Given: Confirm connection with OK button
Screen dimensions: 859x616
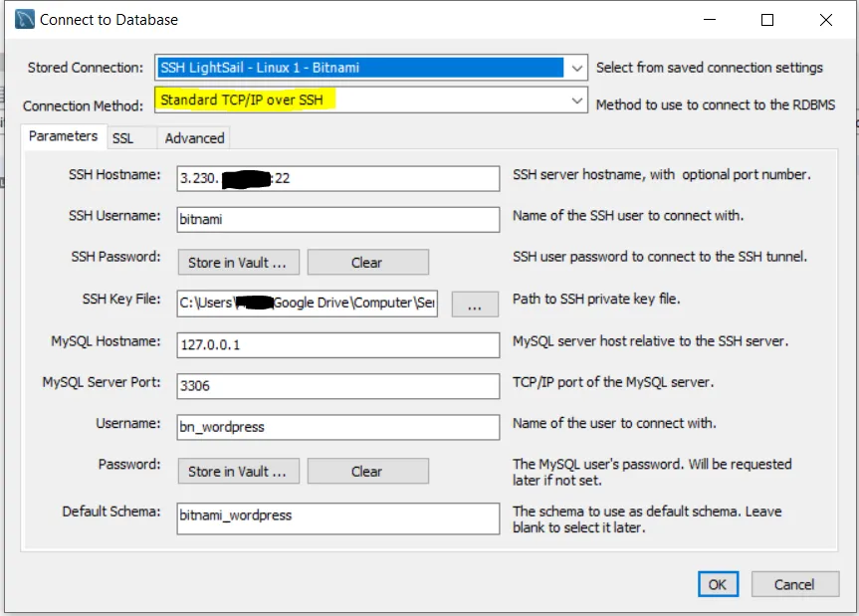Looking at the screenshot, I should (718, 584).
